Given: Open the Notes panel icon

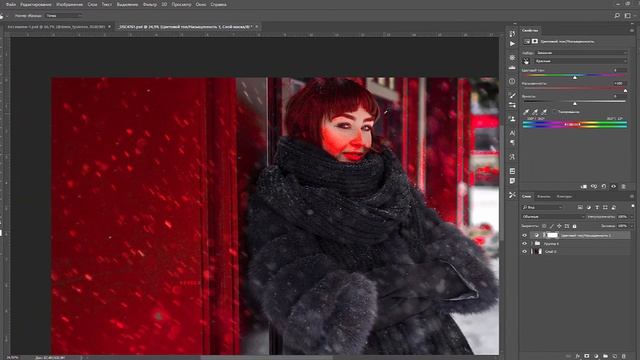Looking at the screenshot, I should coord(512,181).
